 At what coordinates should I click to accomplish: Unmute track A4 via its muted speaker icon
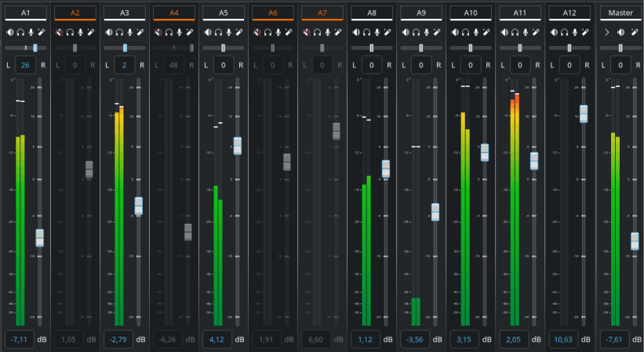(x=158, y=32)
